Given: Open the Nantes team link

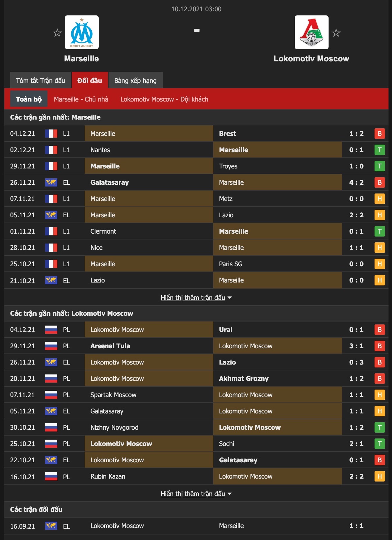Looking at the screenshot, I should coord(100,150).
